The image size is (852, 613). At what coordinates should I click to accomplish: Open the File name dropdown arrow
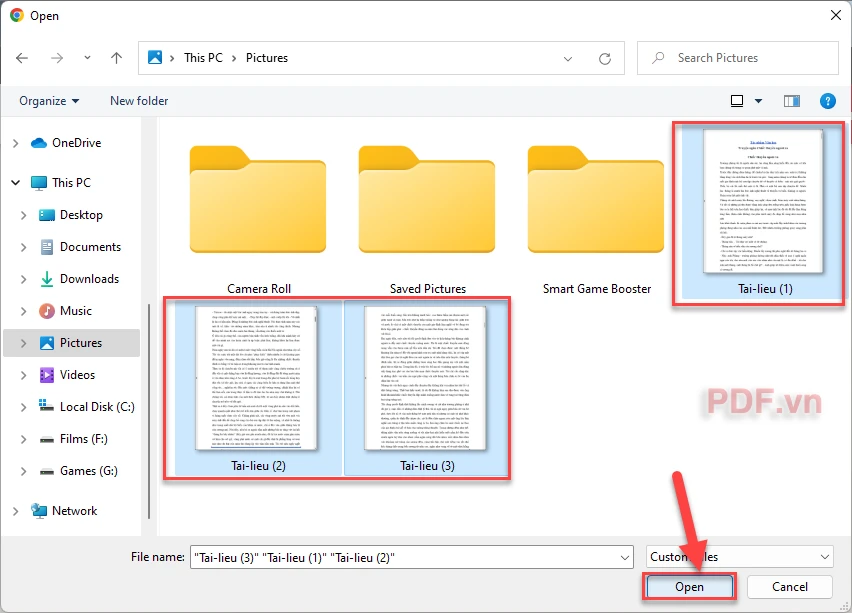pos(625,558)
